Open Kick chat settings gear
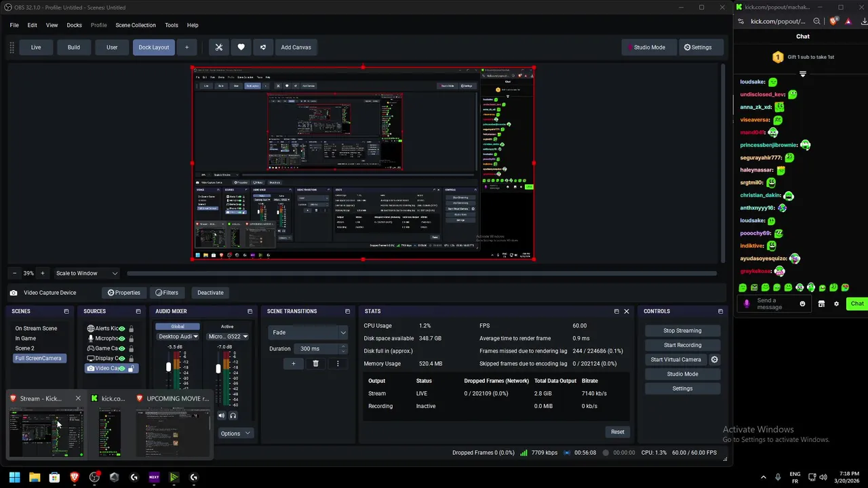Image resolution: width=868 pixels, height=488 pixels. pyautogui.click(x=836, y=304)
